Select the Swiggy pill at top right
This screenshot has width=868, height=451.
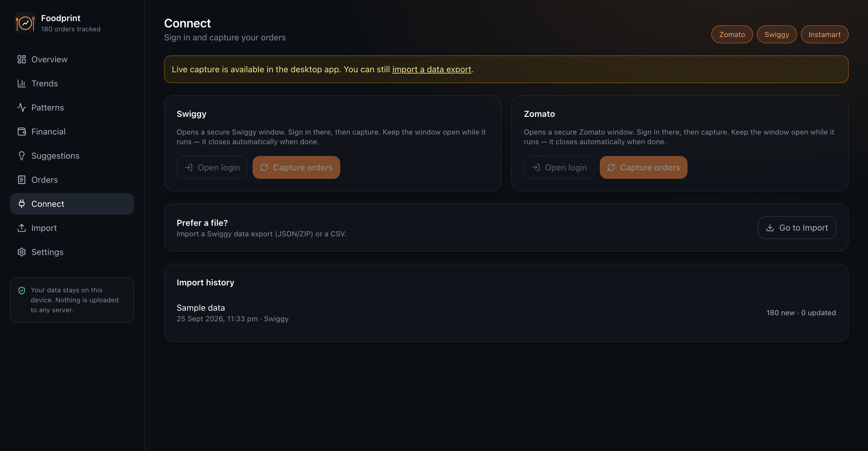[777, 34]
